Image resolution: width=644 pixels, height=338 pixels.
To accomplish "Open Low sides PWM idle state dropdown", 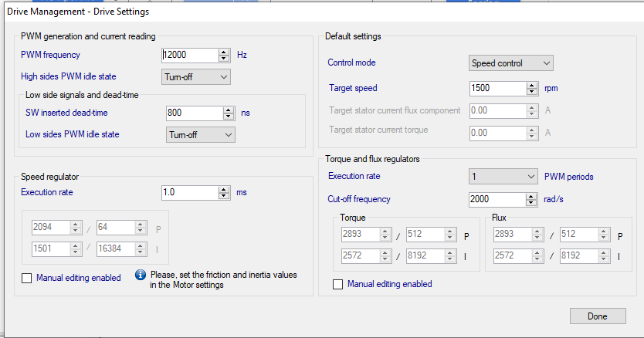I will 201,135.
